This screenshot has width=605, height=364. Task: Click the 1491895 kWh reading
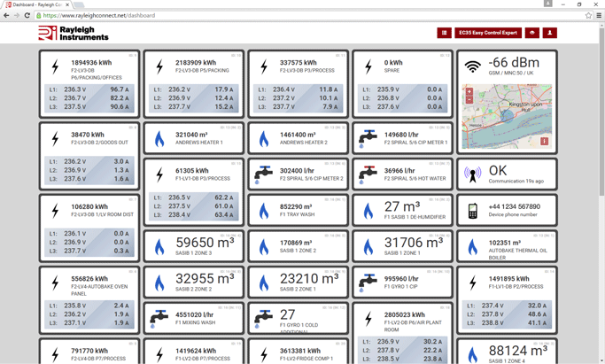tap(509, 279)
